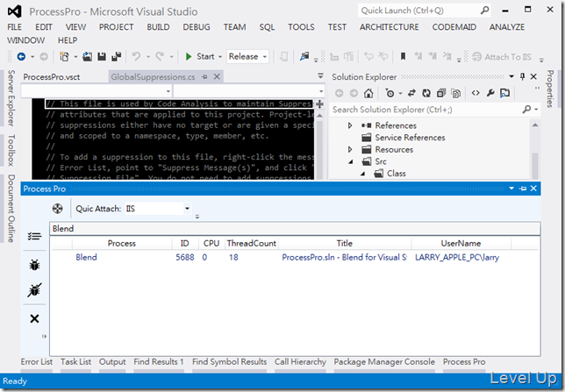
Task: Click the process filter field containing Blend
Action: tap(295, 229)
